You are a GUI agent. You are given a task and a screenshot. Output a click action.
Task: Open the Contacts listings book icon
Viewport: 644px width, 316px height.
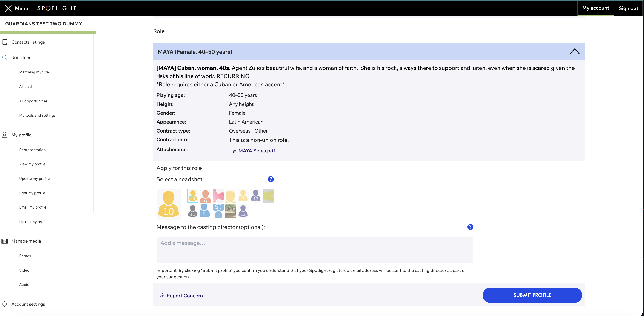pos(5,42)
